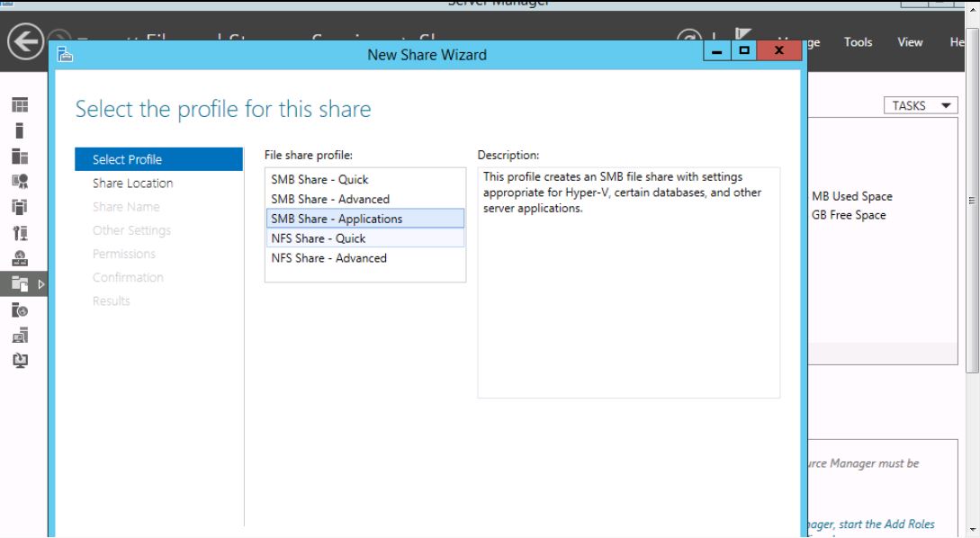Click the back arrow navigation button
This screenshot has width=980, height=538.
tap(25, 41)
